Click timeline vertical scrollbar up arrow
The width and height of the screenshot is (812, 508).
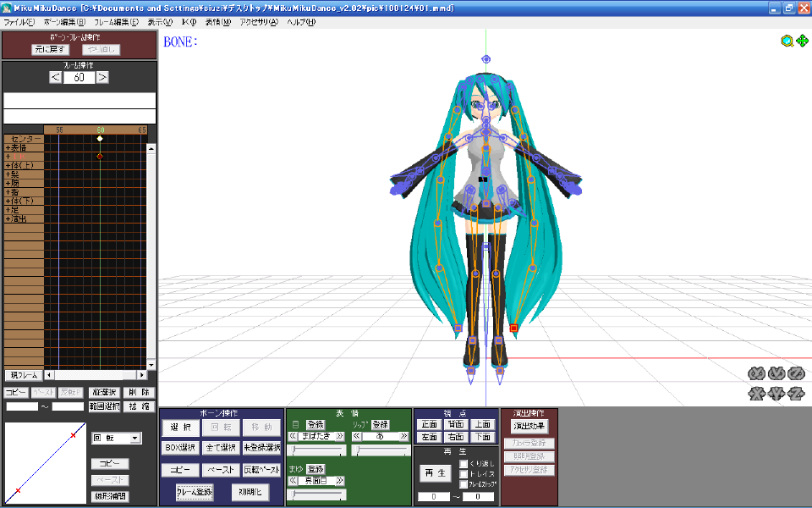pyautogui.click(x=151, y=149)
